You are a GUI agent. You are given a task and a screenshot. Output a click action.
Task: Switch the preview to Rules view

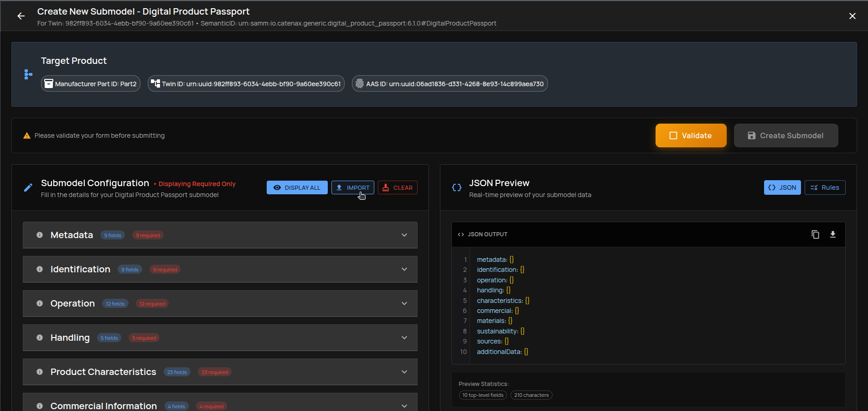coord(825,187)
